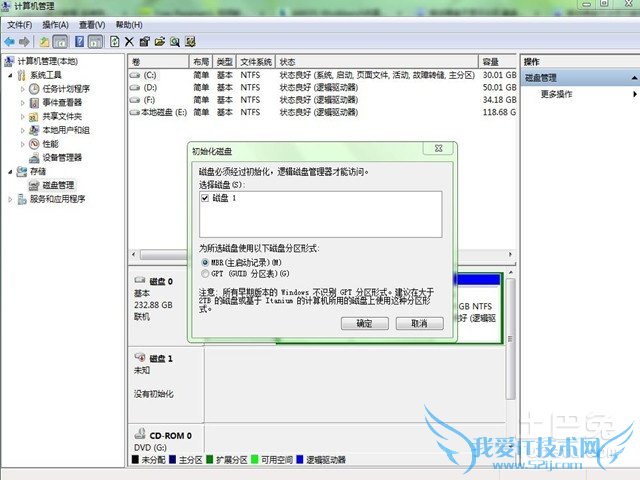
Task: Click the 30.01 GB capacity cell
Action: [500, 75]
